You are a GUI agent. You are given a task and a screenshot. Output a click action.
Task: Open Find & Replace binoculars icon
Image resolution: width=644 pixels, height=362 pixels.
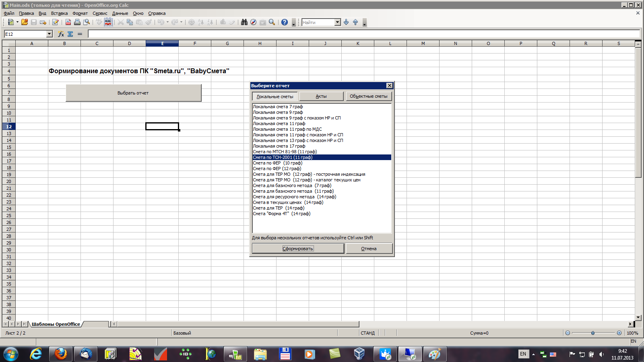click(244, 22)
